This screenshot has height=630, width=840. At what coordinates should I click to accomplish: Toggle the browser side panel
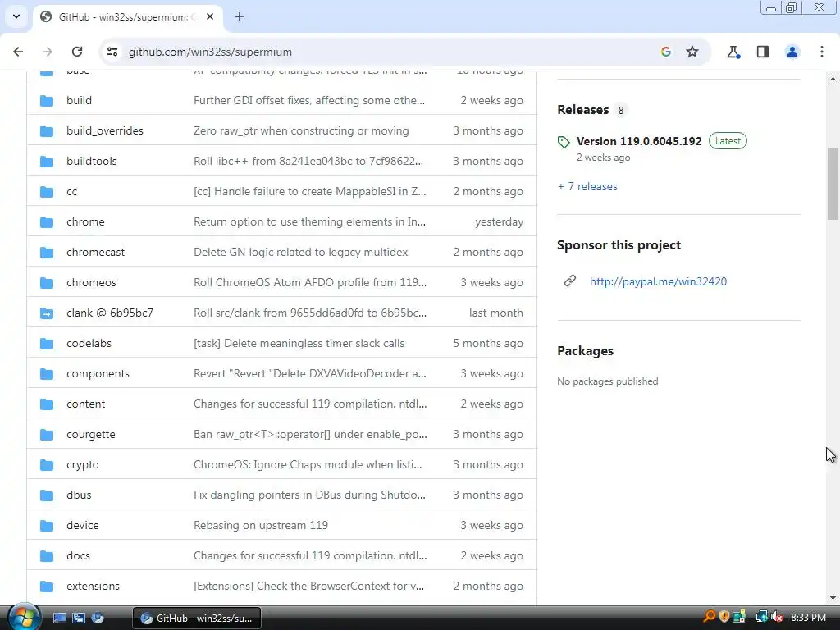click(763, 52)
